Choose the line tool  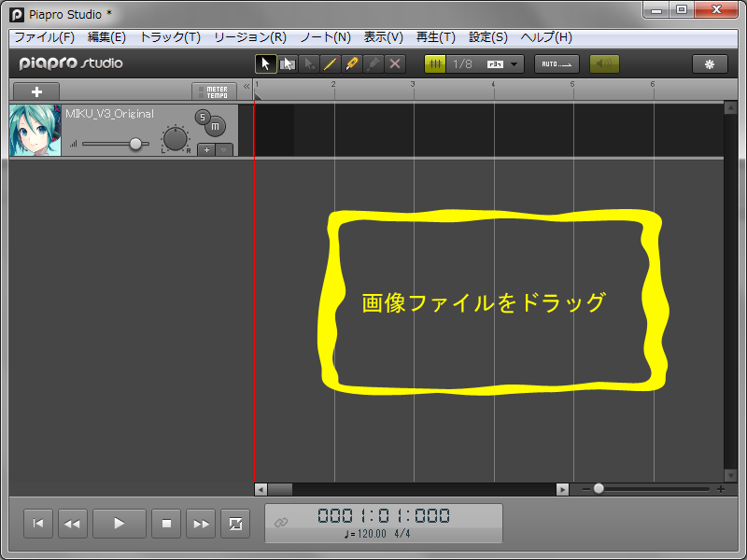point(331,63)
